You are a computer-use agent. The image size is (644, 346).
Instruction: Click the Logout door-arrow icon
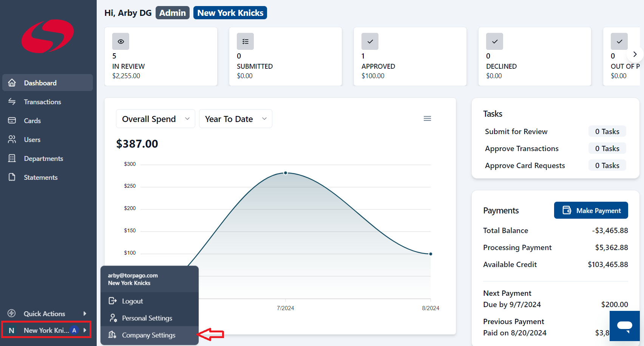click(x=113, y=301)
